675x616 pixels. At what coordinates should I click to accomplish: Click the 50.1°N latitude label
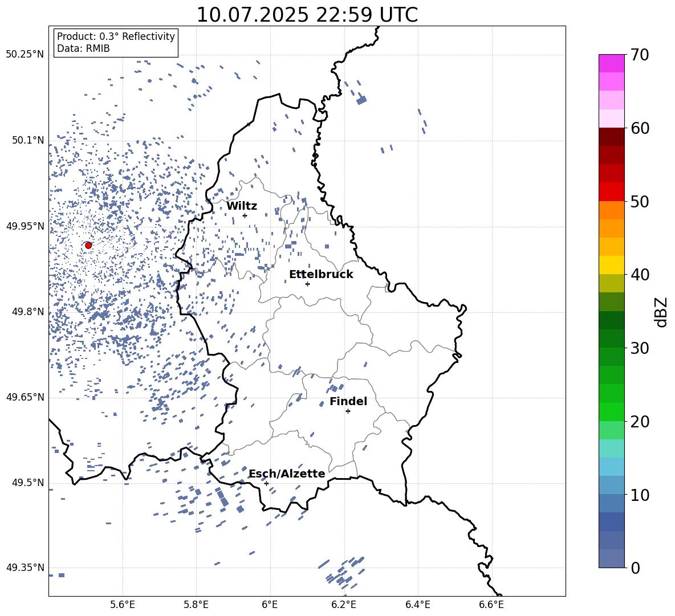(x=28, y=140)
